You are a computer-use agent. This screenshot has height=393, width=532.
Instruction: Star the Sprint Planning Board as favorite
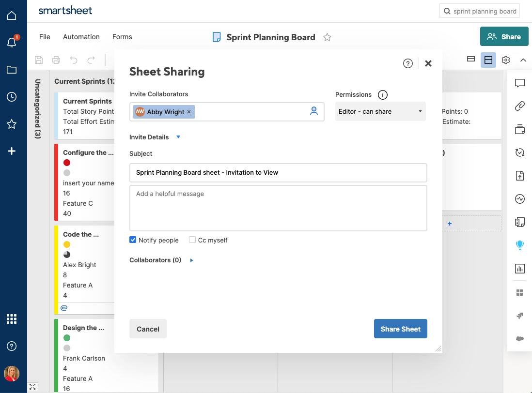[x=327, y=37]
